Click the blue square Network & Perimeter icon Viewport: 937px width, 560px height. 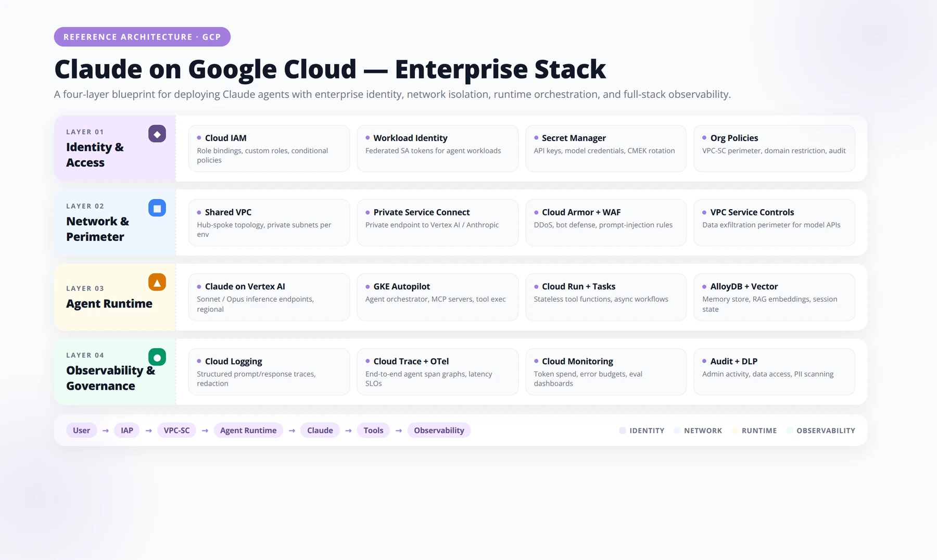[x=157, y=208]
